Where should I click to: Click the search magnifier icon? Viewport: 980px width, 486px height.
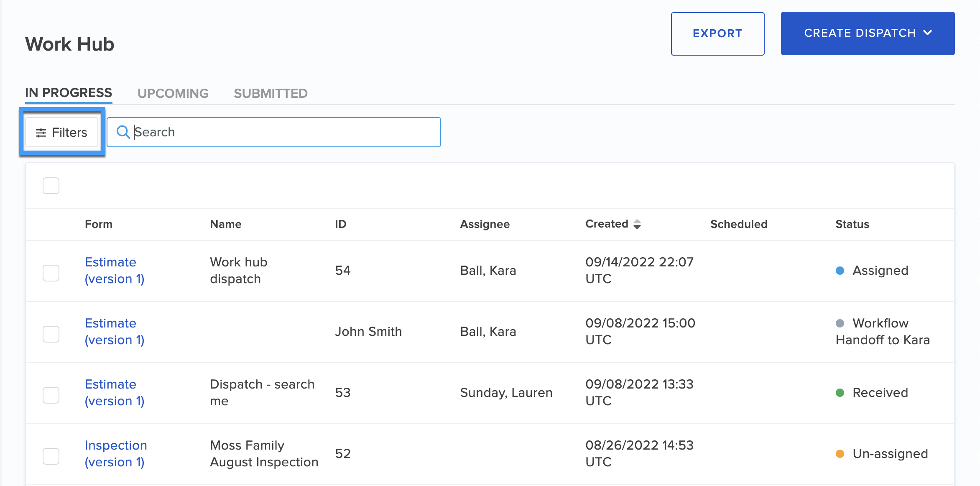coord(123,132)
